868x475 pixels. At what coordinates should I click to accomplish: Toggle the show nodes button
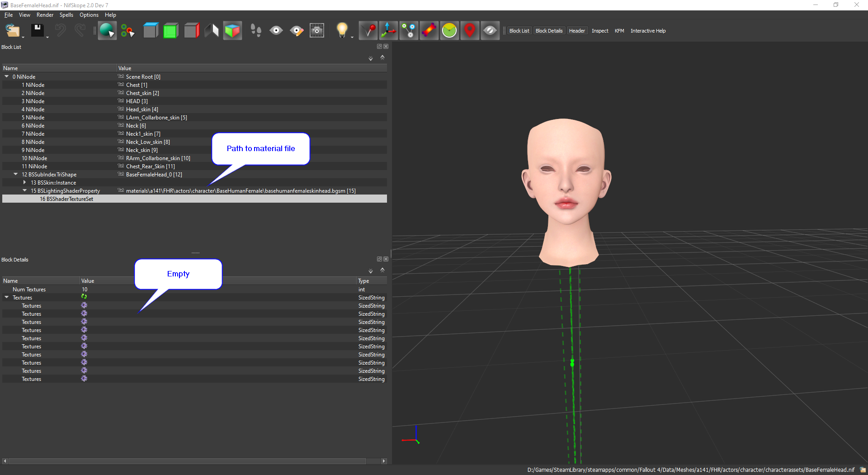click(x=409, y=31)
